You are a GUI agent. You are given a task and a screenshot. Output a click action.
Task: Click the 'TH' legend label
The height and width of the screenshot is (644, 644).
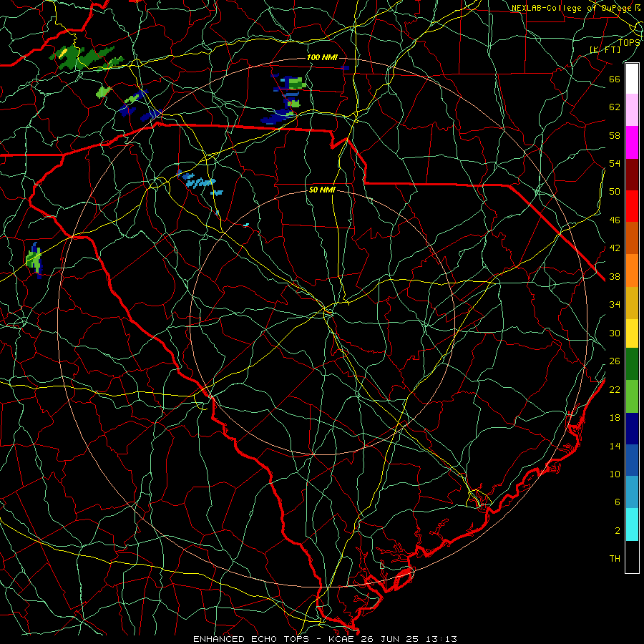pos(615,559)
